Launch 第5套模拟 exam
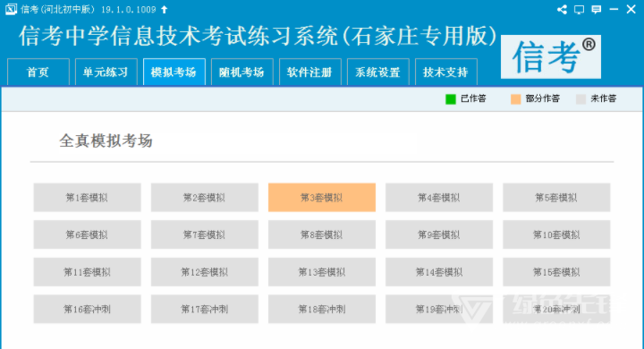The width and height of the screenshot is (644, 349). point(556,198)
